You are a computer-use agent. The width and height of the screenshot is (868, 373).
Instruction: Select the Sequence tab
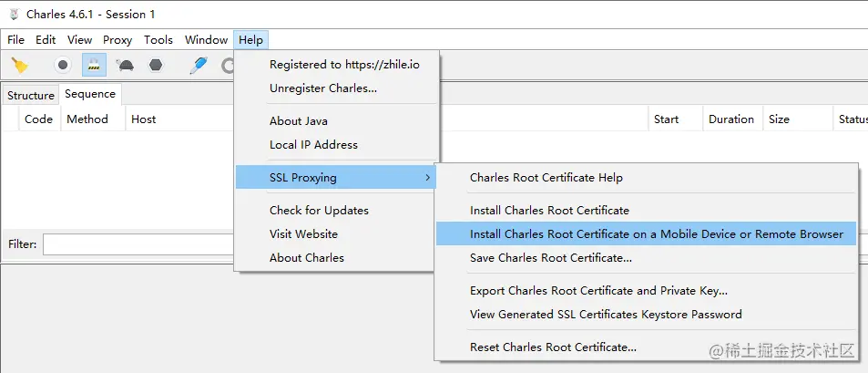tap(90, 94)
